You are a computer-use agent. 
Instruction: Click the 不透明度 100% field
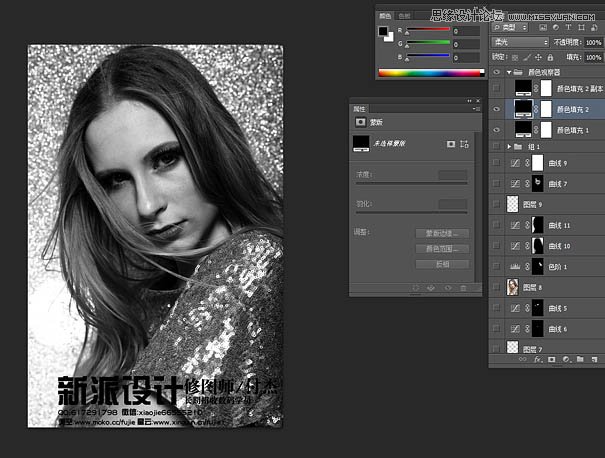coord(593,42)
